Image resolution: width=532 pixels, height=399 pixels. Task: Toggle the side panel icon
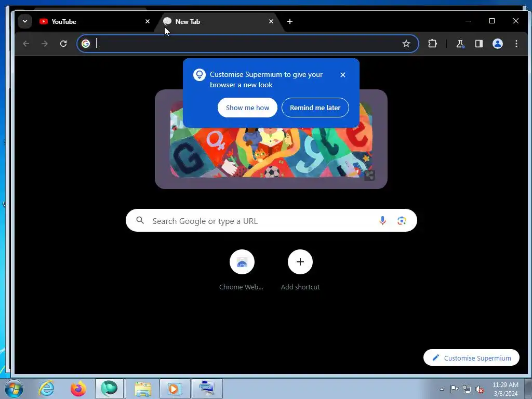coord(478,44)
